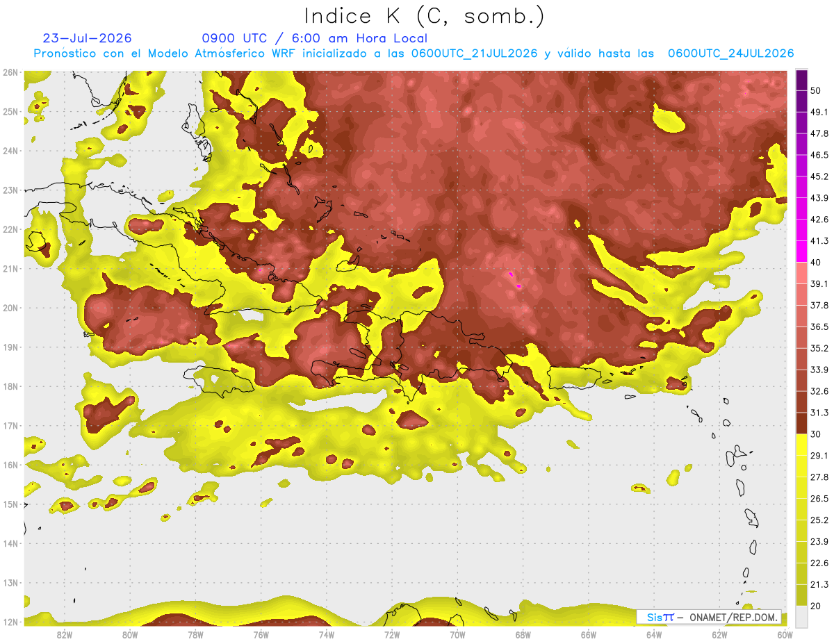Image resolution: width=834 pixels, height=644 pixels.
Task: Click the colorbar value "32.6"
Action: 819,391
